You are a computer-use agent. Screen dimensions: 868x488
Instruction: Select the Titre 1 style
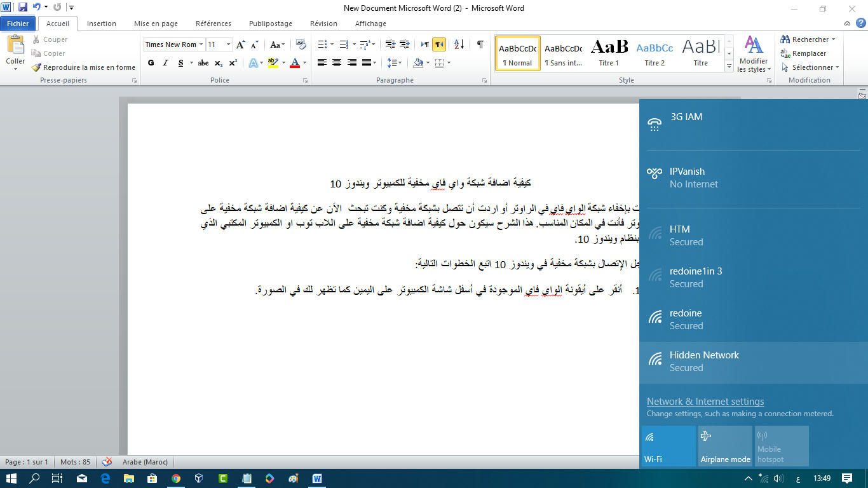609,53
